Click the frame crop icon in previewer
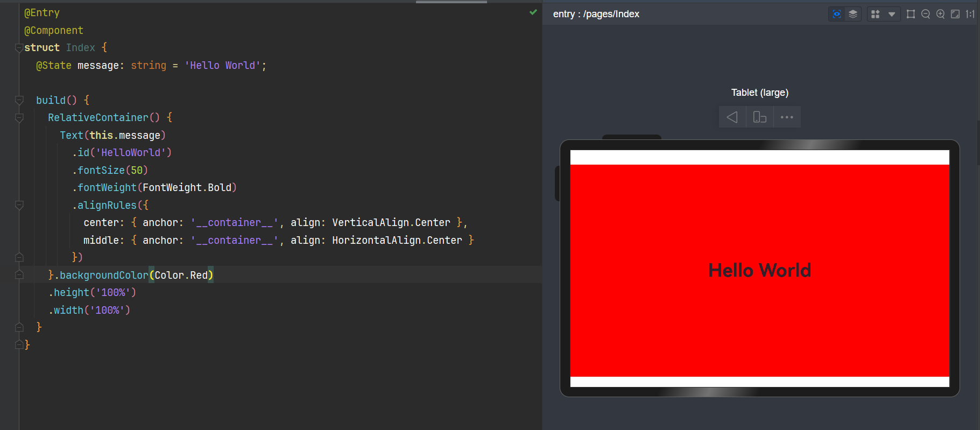Screen dimensions: 980x430 tap(911, 14)
